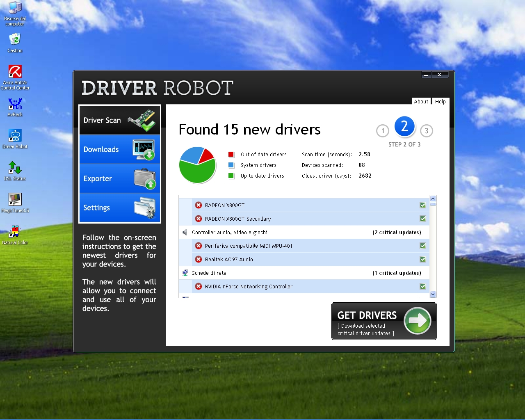Switch to the Downloads section
525x420 pixels.
tap(119, 149)
